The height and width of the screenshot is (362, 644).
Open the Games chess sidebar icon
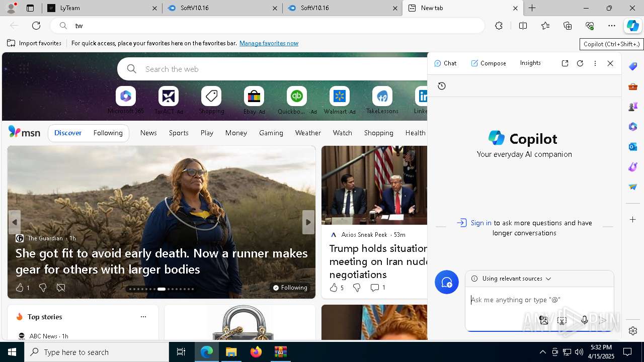coord(633,107)
